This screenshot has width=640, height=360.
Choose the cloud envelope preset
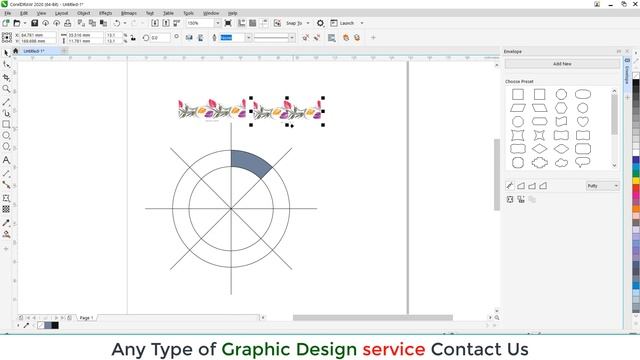[x=561, y=162]
